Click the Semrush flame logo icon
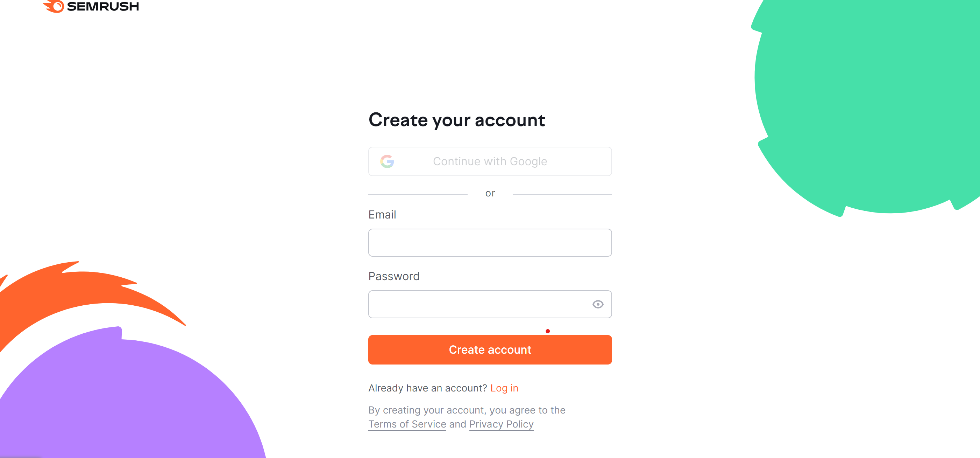 (x=54, y=6)
